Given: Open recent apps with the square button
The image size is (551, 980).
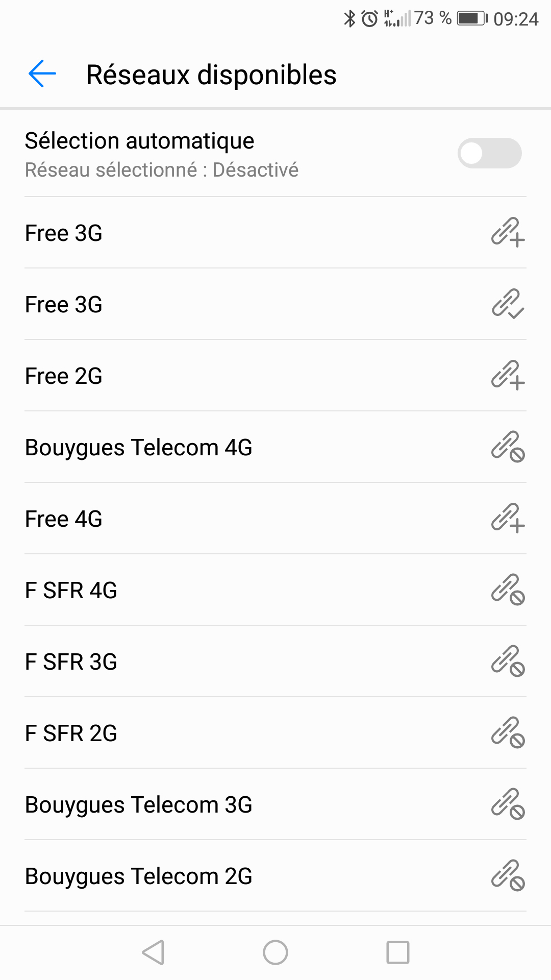Looking at the screenshot, I should point(398,952).
